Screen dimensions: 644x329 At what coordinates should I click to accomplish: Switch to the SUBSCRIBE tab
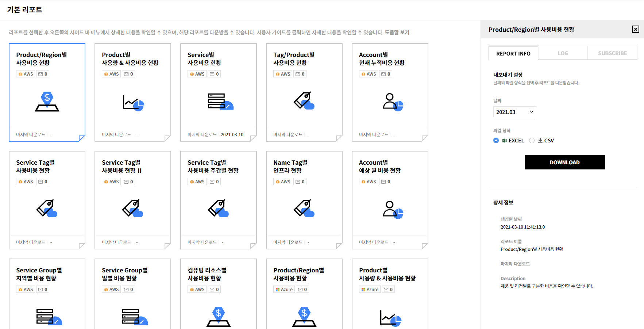(612, 53)
